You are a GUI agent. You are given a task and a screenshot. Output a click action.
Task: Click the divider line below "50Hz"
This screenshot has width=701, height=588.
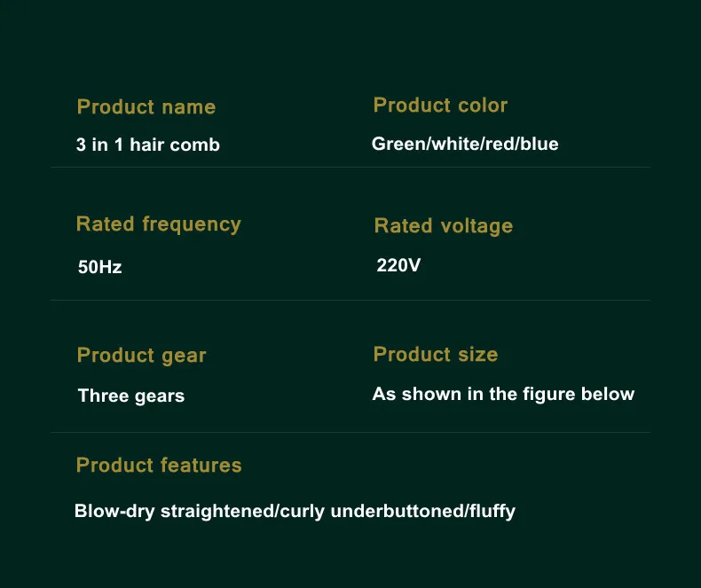pyautogui.click(x=350, y=300)
